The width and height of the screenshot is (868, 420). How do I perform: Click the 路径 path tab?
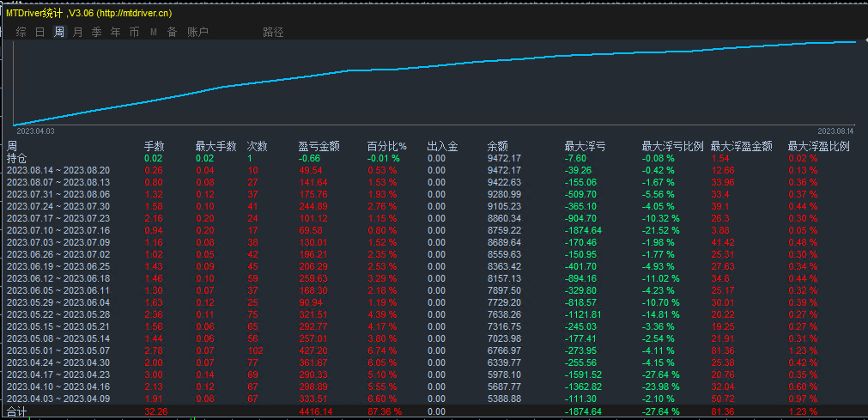coord(273,32)
